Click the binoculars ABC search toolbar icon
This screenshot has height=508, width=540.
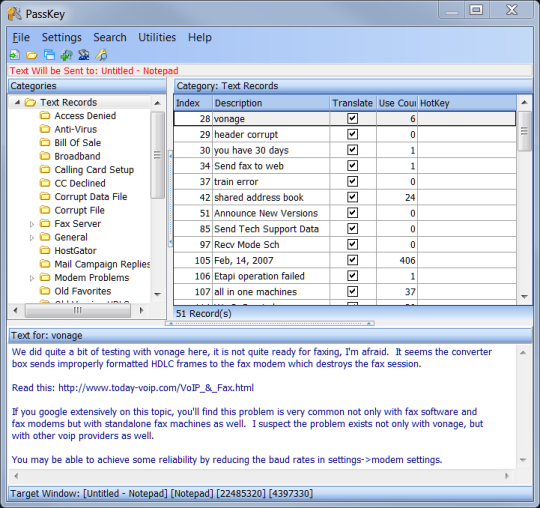point(84,55)
